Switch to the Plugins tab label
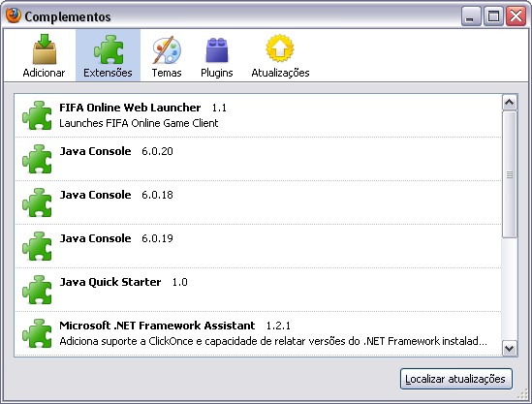This screenshot has width=532, height=404. click(x=217, y=73)
